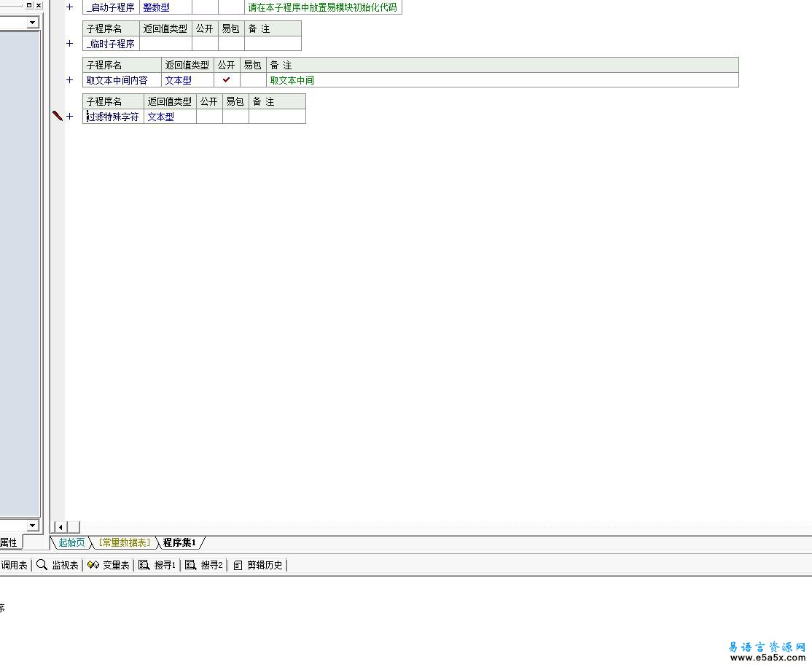Open the 剪辑历史 clipboard history icon
This screenshot has height=667, width=812.
click(x=238, y=565)
